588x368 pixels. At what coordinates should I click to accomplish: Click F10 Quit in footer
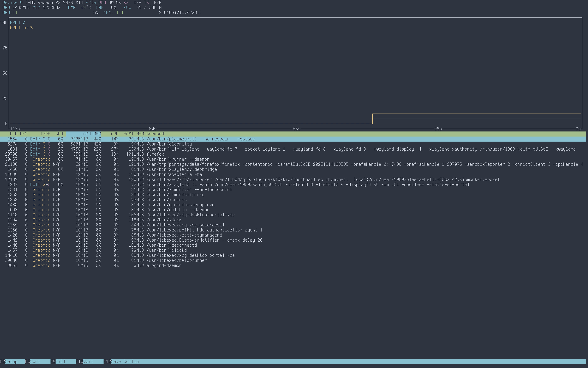88,361
